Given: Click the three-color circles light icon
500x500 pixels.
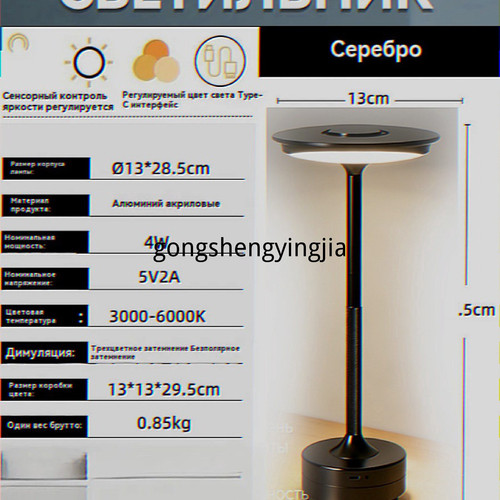Looking at the screenshot, I should coord(156,61).
